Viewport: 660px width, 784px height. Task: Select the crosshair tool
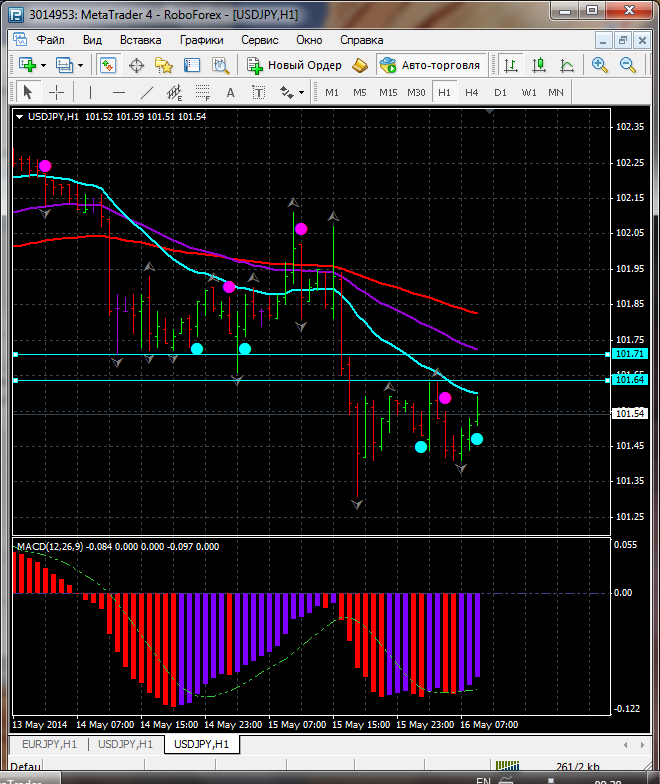(57, 92)
